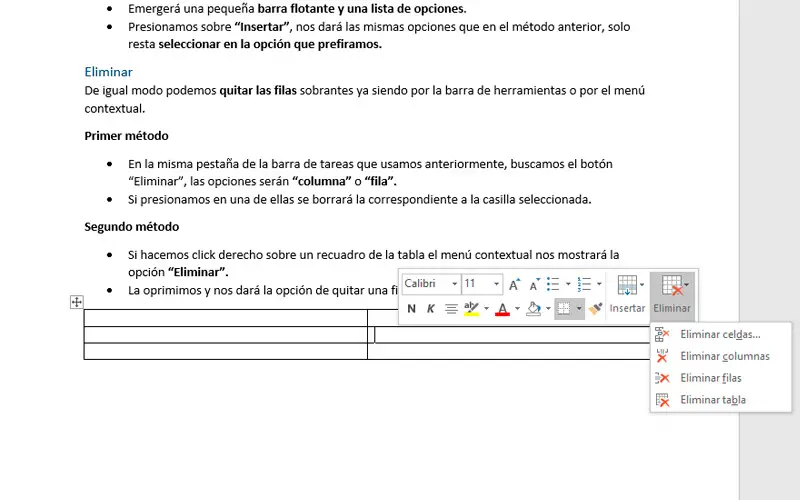Viewport: 800px width, 500px height.
Task: Increase font size with the grow font icon
Action: pos(514,284)
